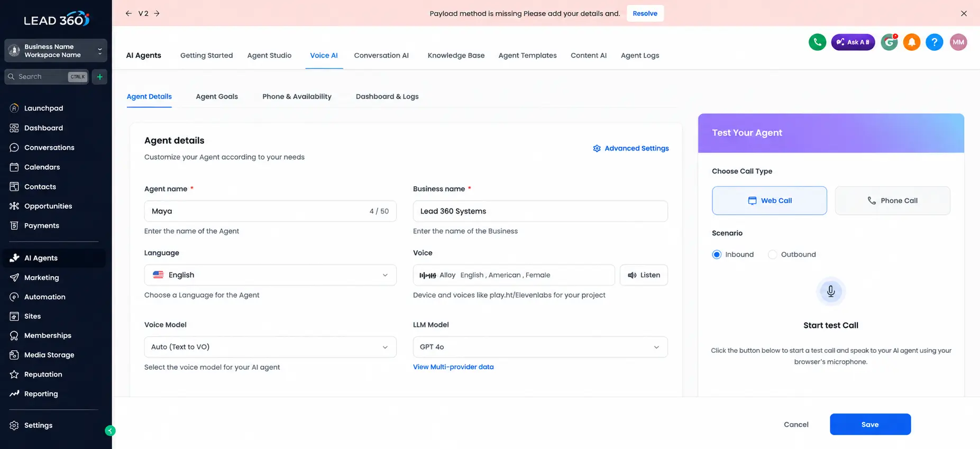Viewport: 980px width, 449px height.
Task: Expand the workspace switcher dropdown
Action: (x=56, y=51)
